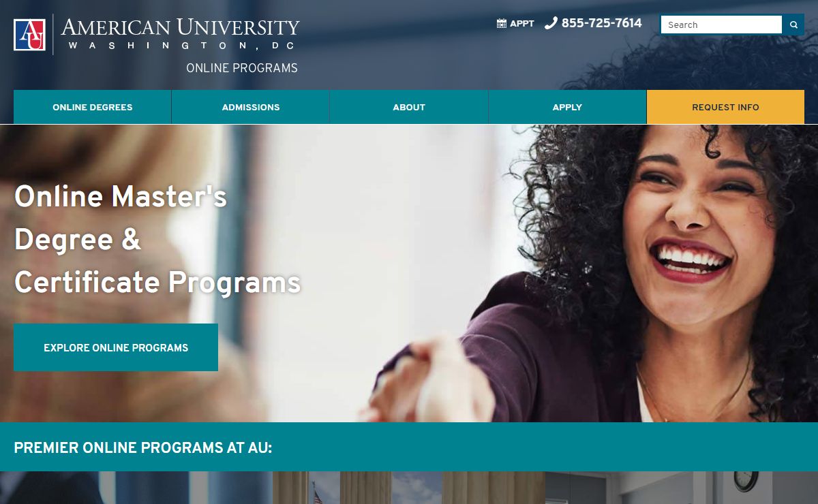Image resolution: width=818 pixels, height=504 pixels.
Task: Call the 855-725-7614 phone number link
Action: [x=601, y=23]
